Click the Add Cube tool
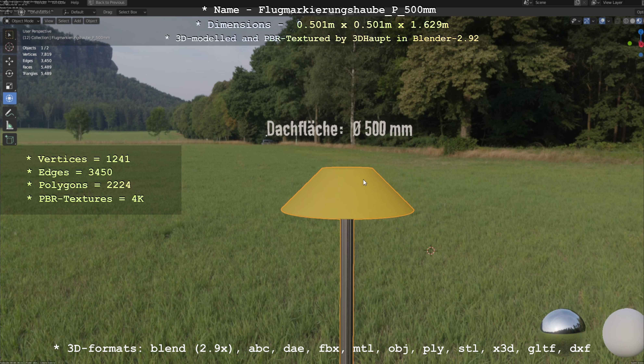The height and width of the screenshot is (364, 644). tap(9, 140)
